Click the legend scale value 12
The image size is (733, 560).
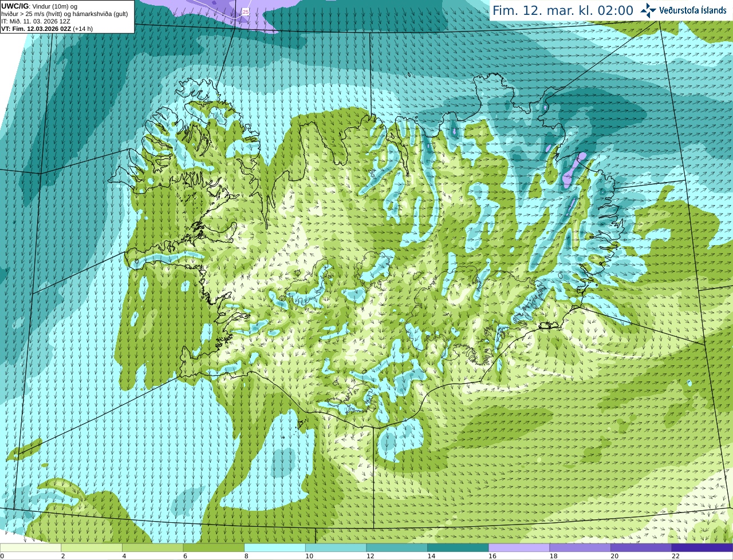pos(371,556)
